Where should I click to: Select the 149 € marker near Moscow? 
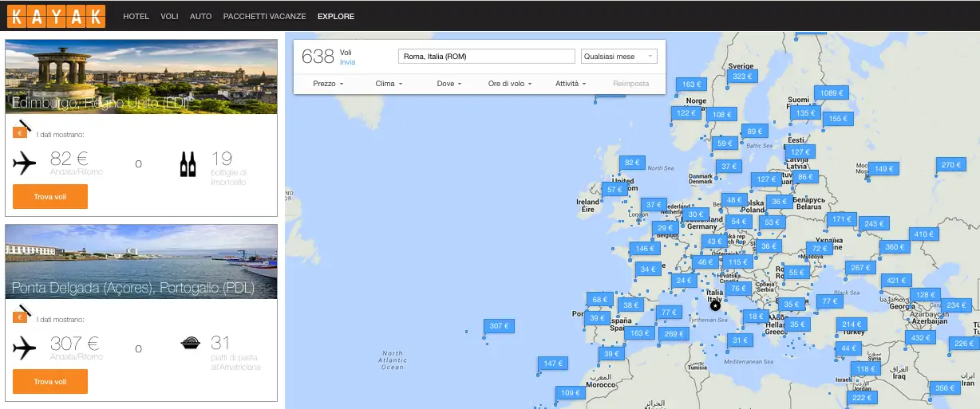[x=884, y=169]
